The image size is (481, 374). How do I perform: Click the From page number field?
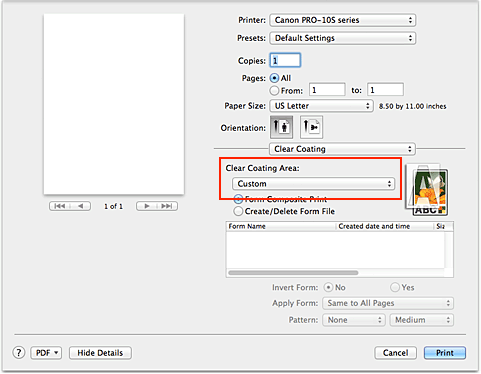[327, 90]
